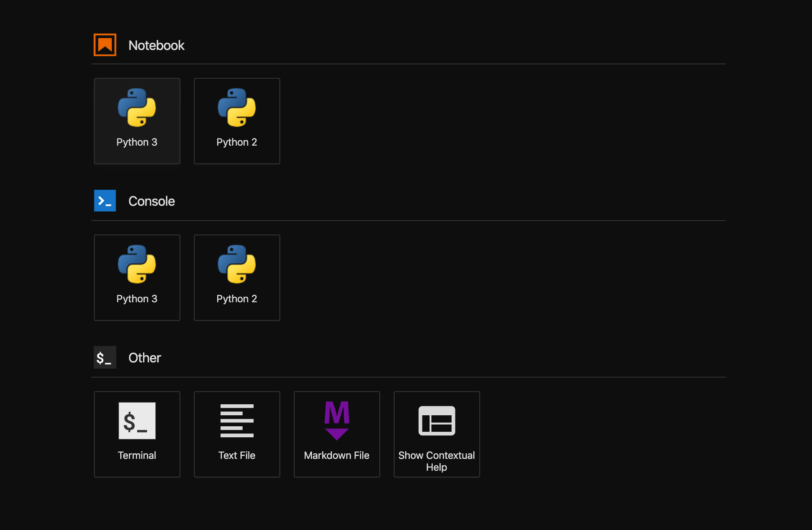Click the Notebook section heading text
This screenshot has height=530, width=812.
pyautogui.click(x=156, y=45)
